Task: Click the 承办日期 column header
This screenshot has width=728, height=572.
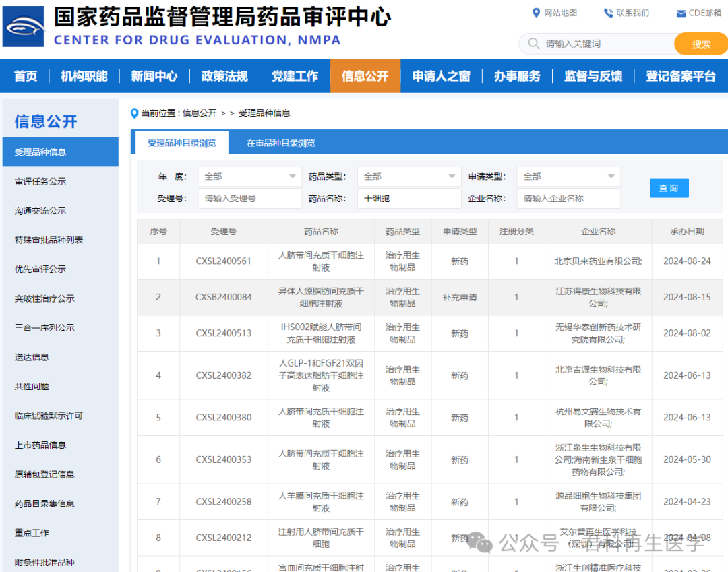Action: tap(687, 232)
